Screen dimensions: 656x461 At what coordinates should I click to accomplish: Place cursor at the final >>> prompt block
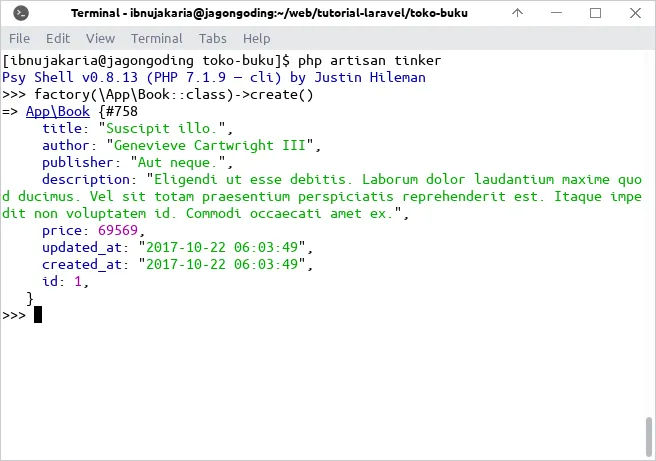point(38,315)
